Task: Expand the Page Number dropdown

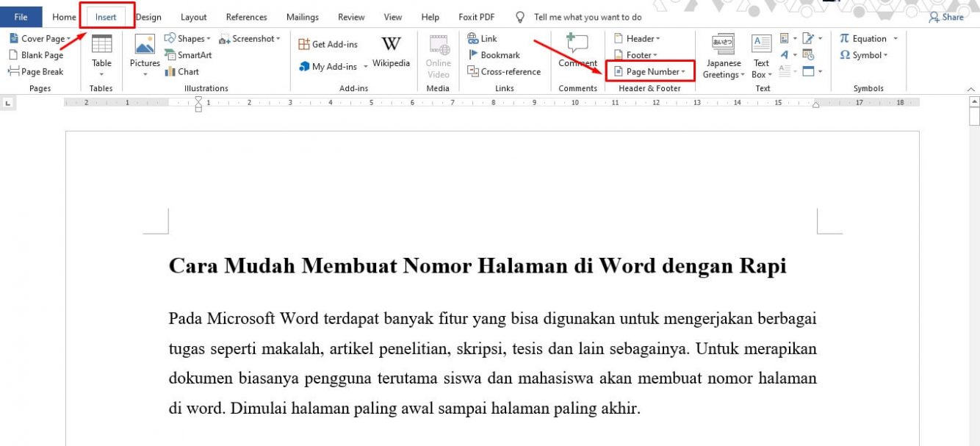Action: pos(650,71)
